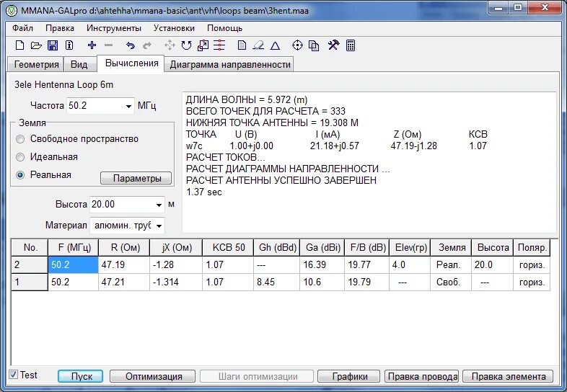Viewport: 567px width, 392px height.
Task: Open a file with the folder icon
Action: tap(36, 45)
